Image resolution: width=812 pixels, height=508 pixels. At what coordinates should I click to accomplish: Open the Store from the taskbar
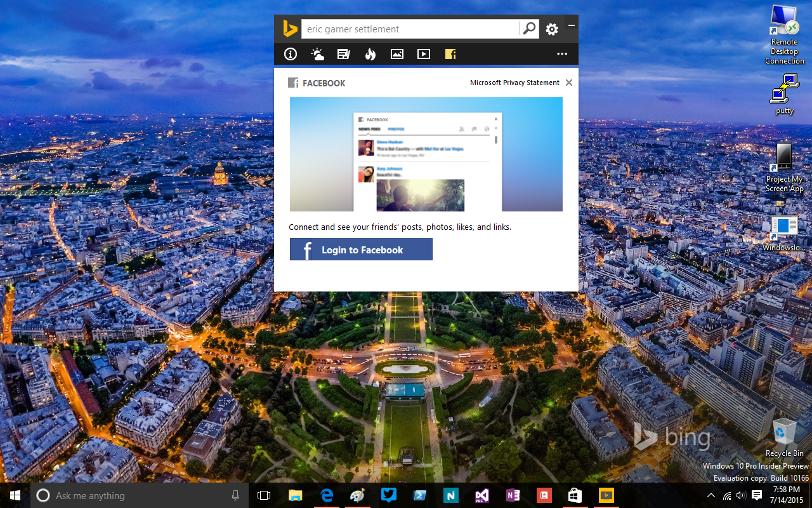(x=575, y=495)
